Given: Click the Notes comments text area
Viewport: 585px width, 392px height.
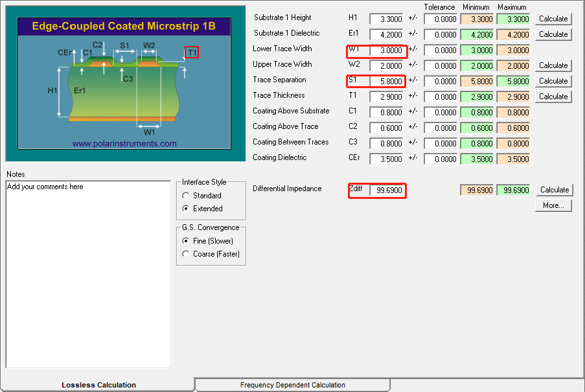Looking at the screenshot, I should pos(88,273).
